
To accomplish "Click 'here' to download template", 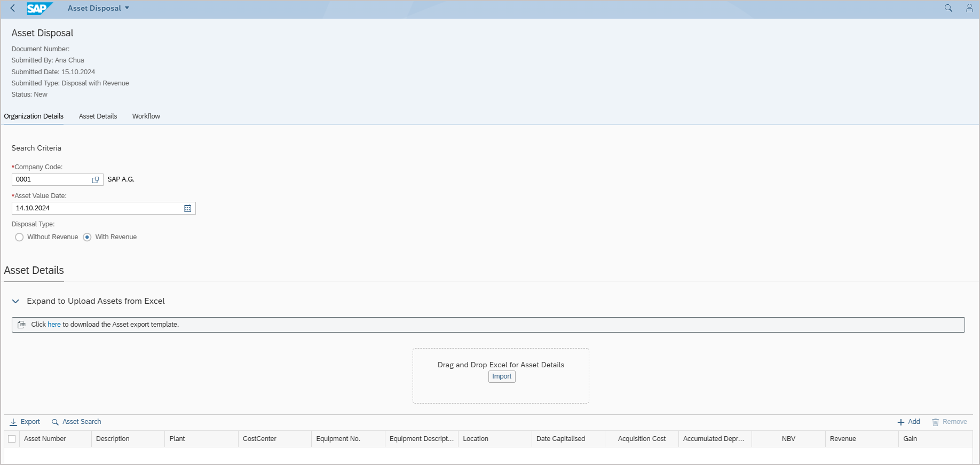I will click(54, 325).
